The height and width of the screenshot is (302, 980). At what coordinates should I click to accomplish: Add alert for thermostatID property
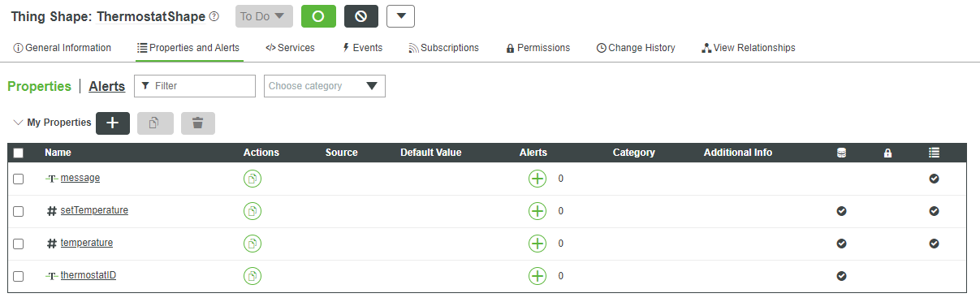(x=537, y=276)
